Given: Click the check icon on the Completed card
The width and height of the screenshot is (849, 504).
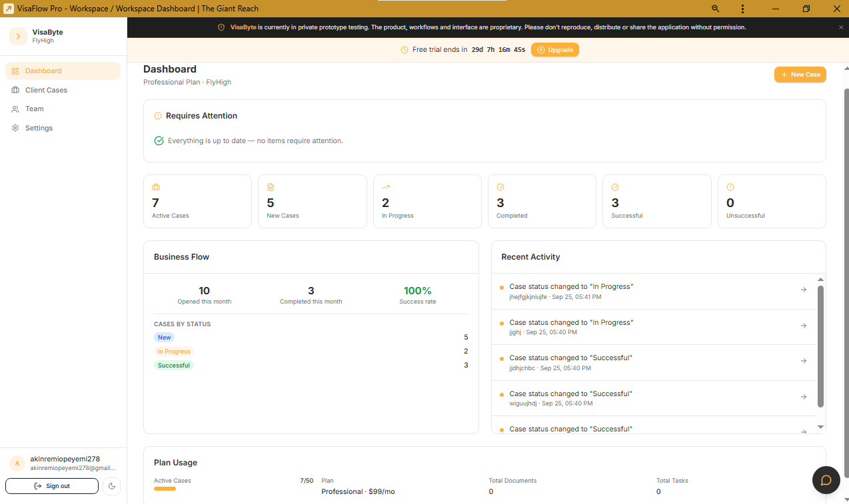Looking at the screenshot, I should tap(500, 187).
